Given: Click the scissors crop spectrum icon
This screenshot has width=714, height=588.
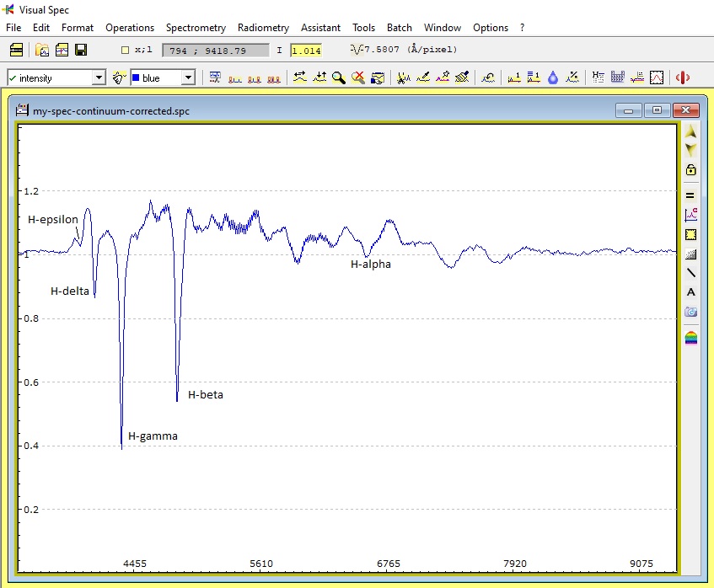Looking at the screenshot, I should 404,78.
